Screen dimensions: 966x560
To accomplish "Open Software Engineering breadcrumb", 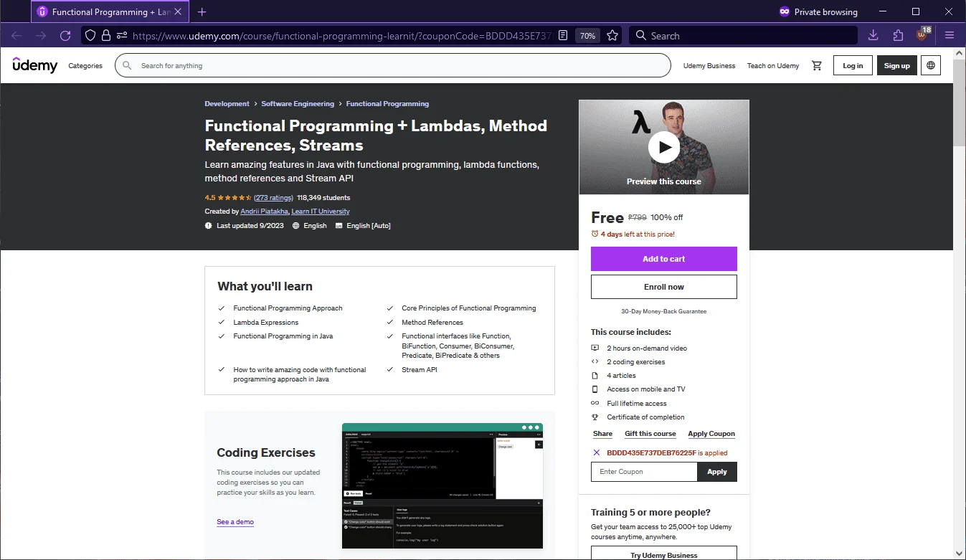I will click(298, 104).
